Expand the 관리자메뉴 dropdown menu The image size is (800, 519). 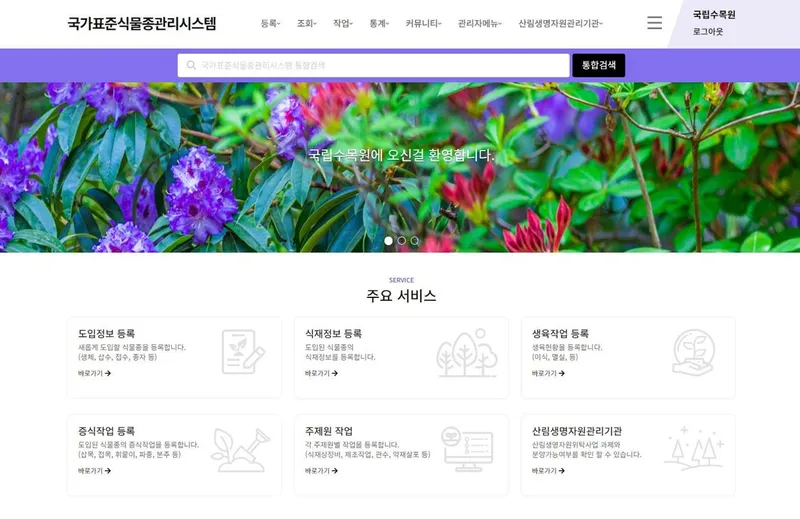click(x=480, y=23)
